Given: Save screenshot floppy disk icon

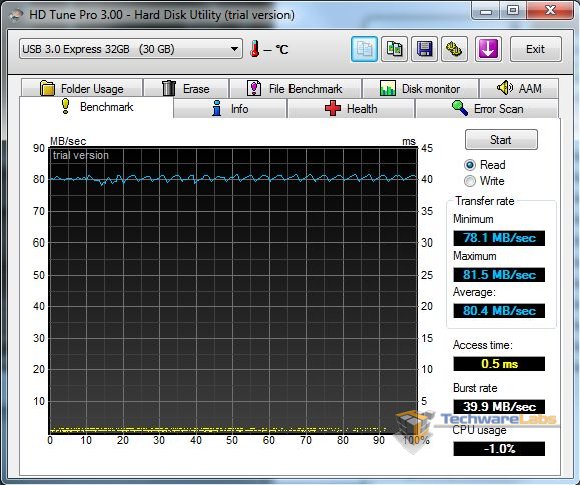Looking at the screenshot, I should [x=425, y=49].
